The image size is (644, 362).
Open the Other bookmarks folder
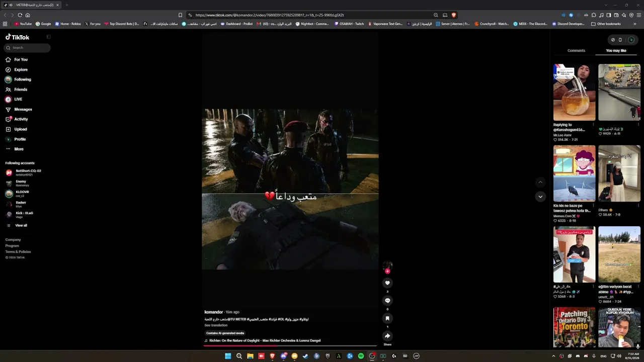[606, 24]
